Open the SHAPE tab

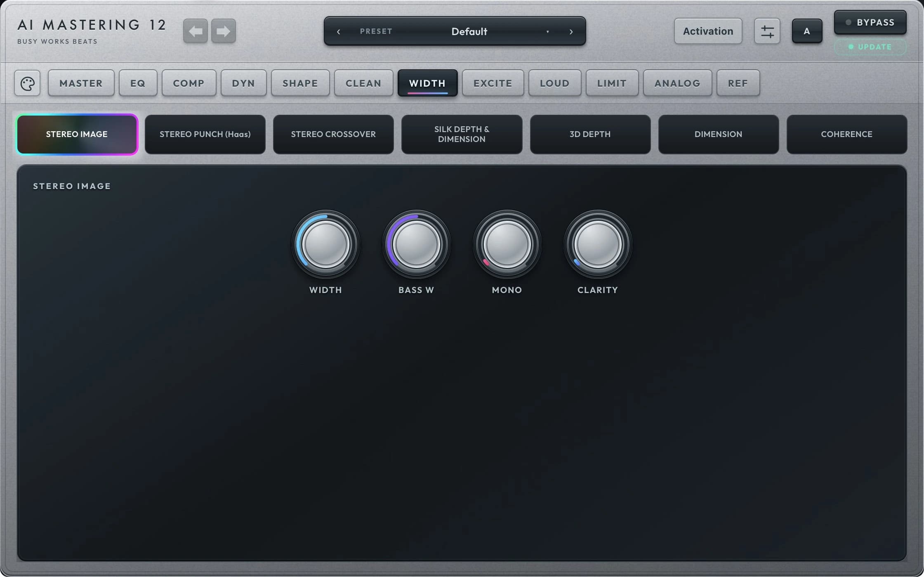[300, 83]
